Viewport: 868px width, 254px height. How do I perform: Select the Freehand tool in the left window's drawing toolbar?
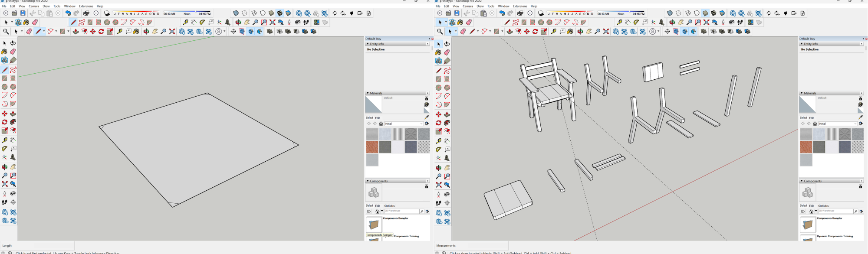pyautogui.click(x=82, y=22)
